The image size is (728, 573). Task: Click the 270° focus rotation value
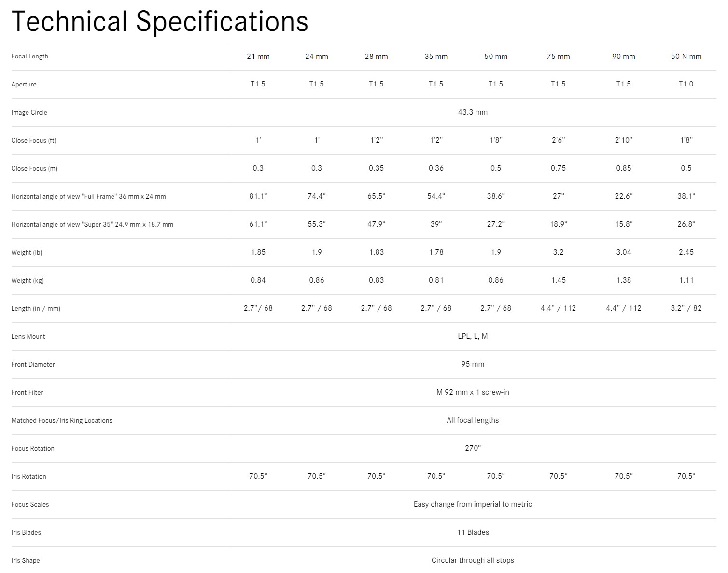click(473, 448)
